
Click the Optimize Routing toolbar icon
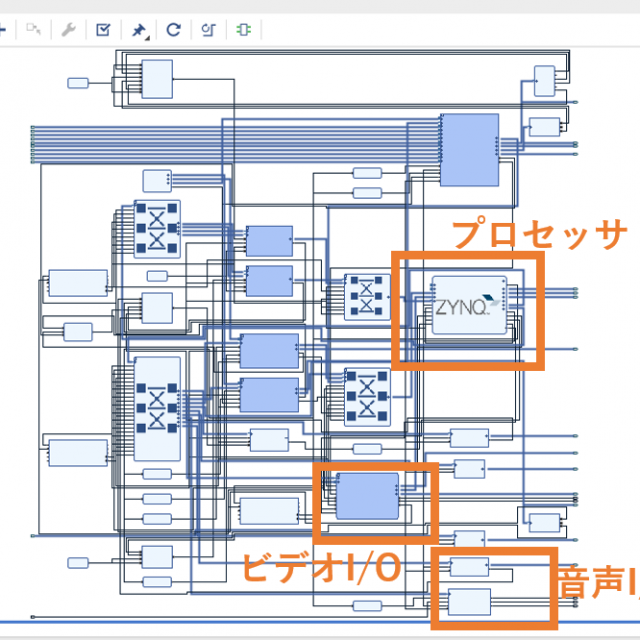208,29
